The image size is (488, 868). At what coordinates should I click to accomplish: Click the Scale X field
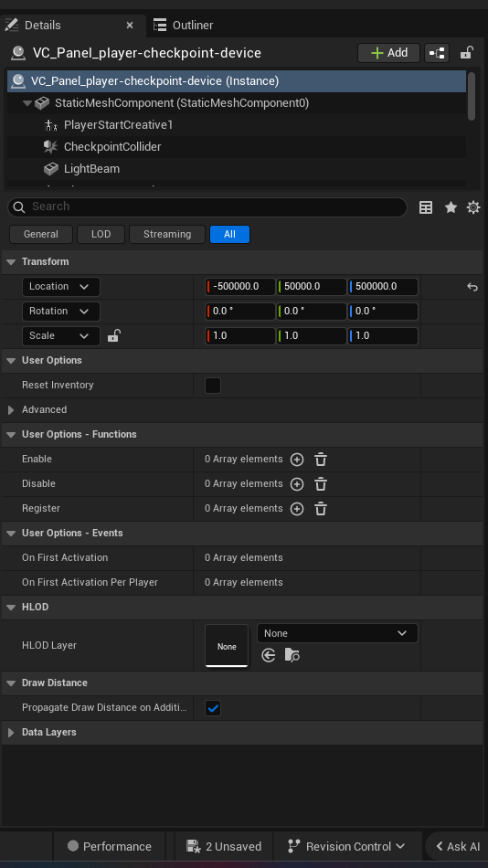pos(240,335)
